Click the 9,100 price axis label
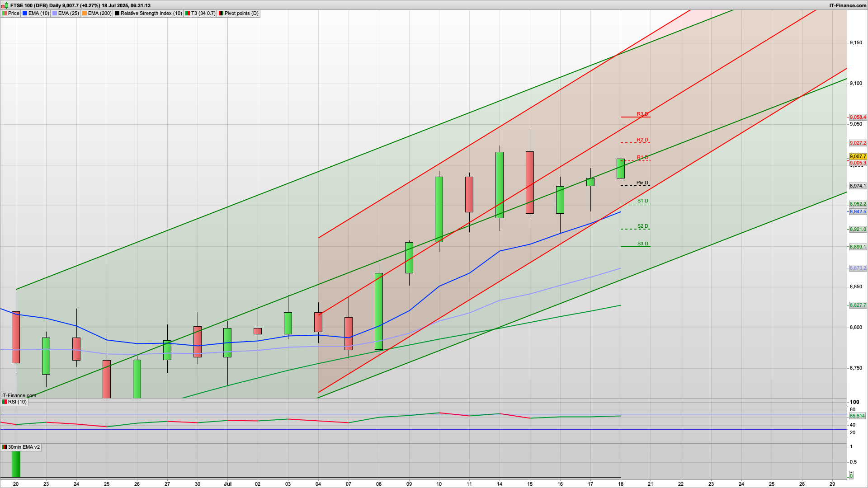Screen dimensions: 868x488 click(x=856, y=83)
